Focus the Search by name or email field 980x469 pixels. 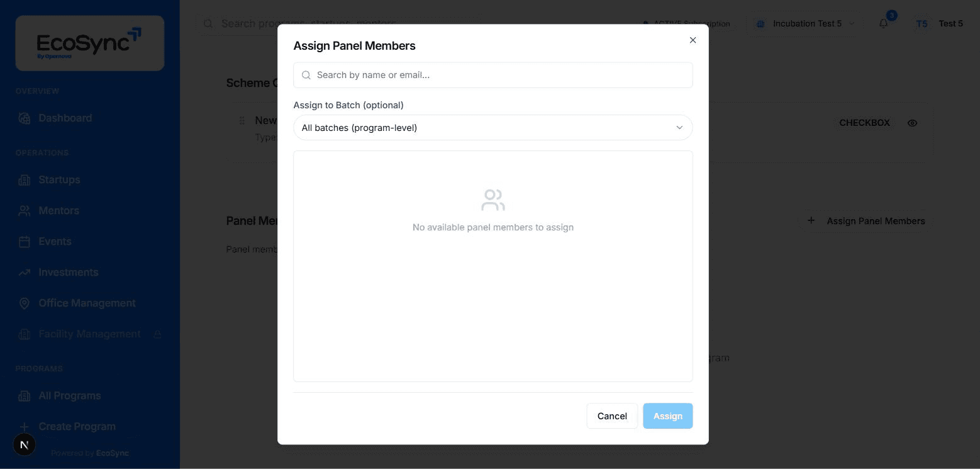point(493,75)
